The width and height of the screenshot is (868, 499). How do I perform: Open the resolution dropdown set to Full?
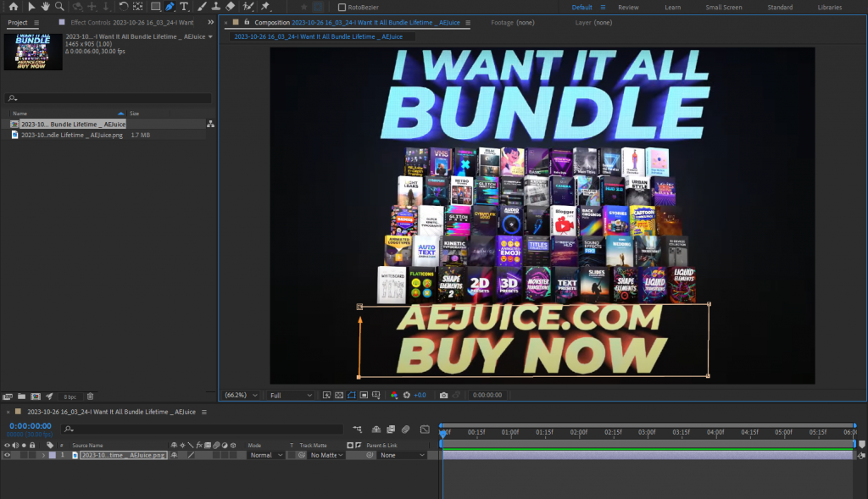point(290,395)
